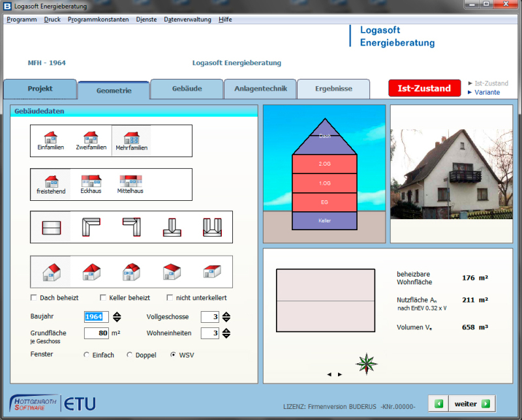Click the Baujahr input field
Screen dimensions: 522x420
[x=96, y=316]
